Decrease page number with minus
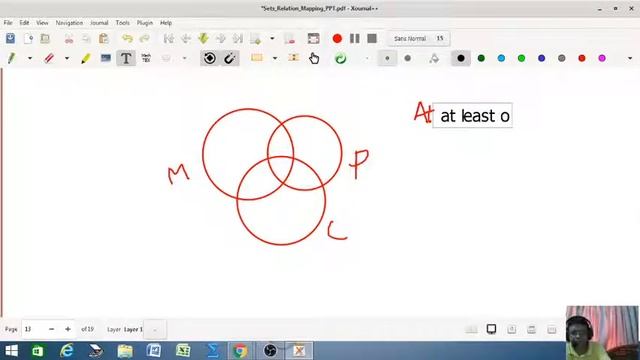Image resolution: width=640 pixels, height=360 pixels. click(x=51, y=329)
